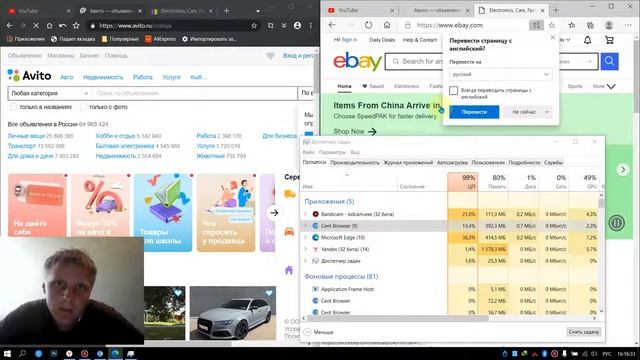The width and height of the screenshot is (640, 360).
Task: Open translate target language dropdown русский
Action: [x=501, y=74]
